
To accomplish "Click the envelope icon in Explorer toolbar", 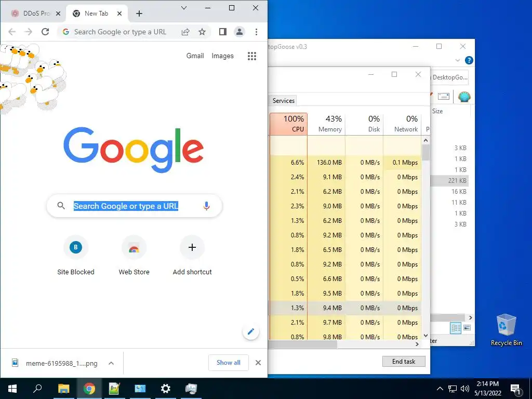I will click(444, 97).
